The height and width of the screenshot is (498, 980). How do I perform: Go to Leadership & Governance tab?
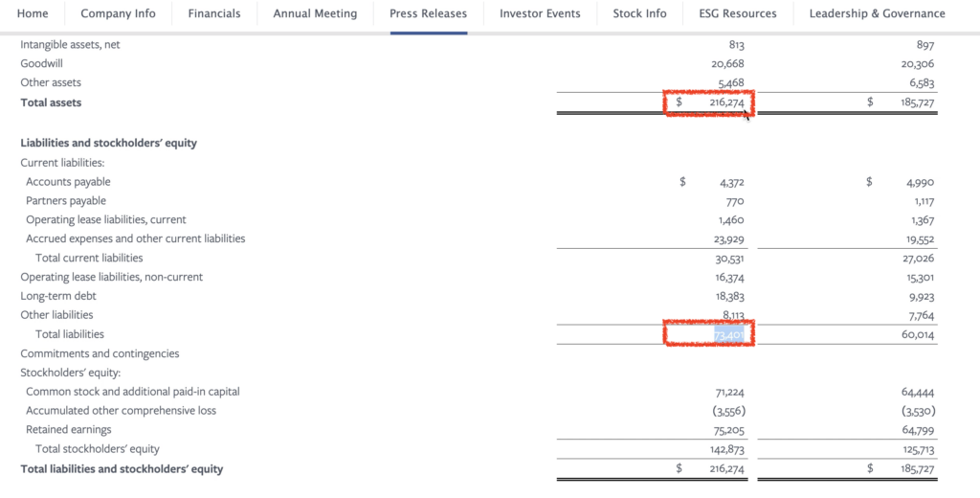coord(877,13)
